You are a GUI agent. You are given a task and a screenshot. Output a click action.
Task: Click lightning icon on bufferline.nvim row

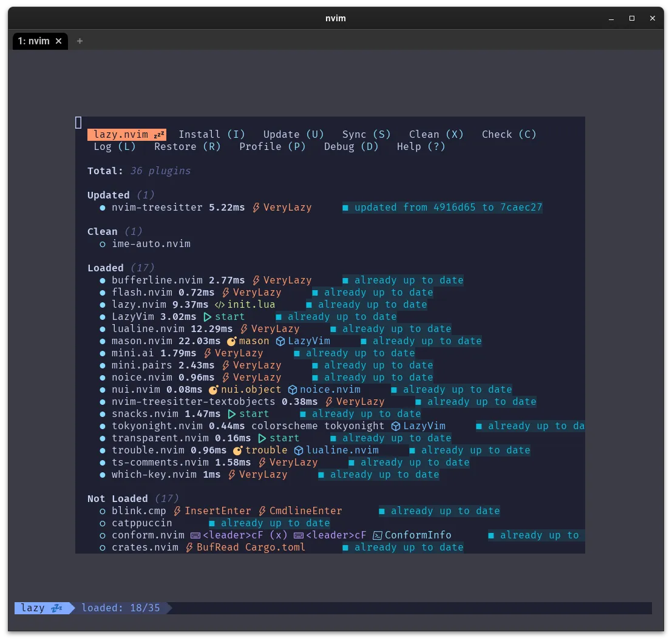[x=256, y=280]
